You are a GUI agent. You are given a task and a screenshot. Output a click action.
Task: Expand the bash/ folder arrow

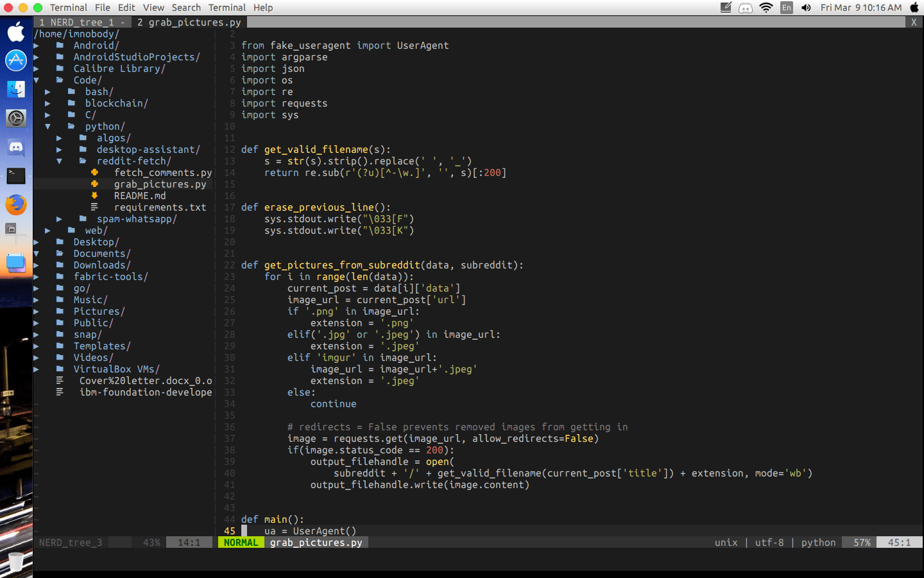(x=48, y=92)
